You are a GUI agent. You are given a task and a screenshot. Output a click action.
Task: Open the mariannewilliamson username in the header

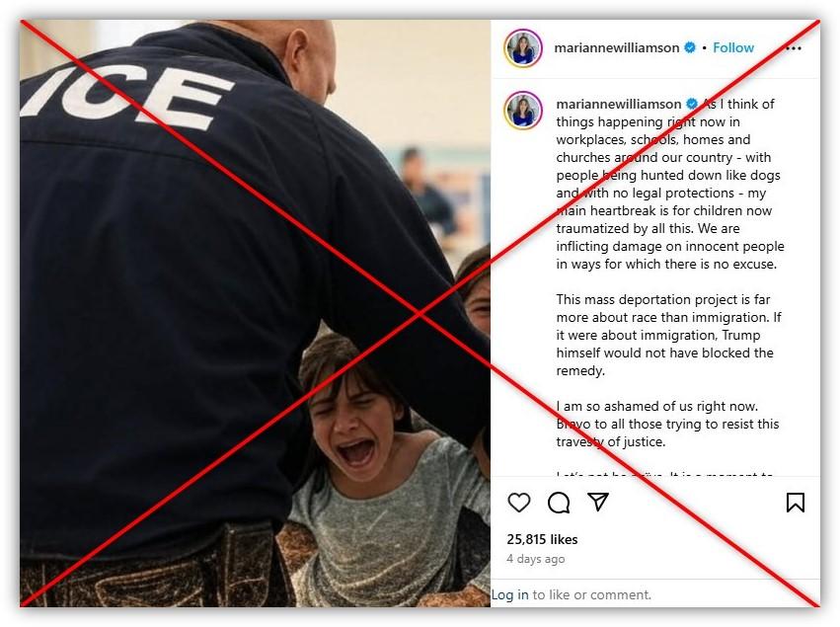(x=617, y=47)
